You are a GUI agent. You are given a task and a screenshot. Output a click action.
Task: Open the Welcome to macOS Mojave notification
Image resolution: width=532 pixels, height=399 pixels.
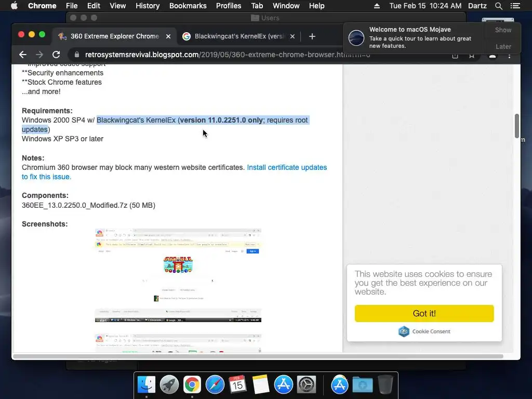[415, 37]
